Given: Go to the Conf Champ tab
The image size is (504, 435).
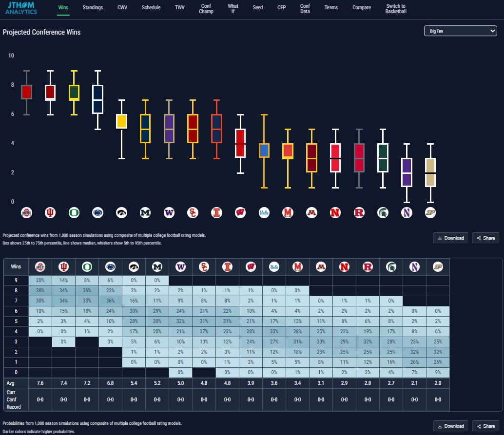Looking at the screenshot, I should [206, 9].
